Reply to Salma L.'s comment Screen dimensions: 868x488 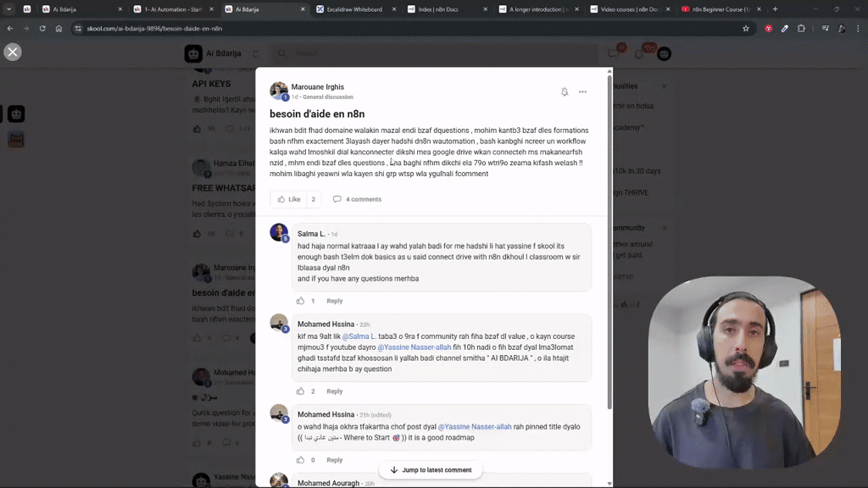[334, 301]
